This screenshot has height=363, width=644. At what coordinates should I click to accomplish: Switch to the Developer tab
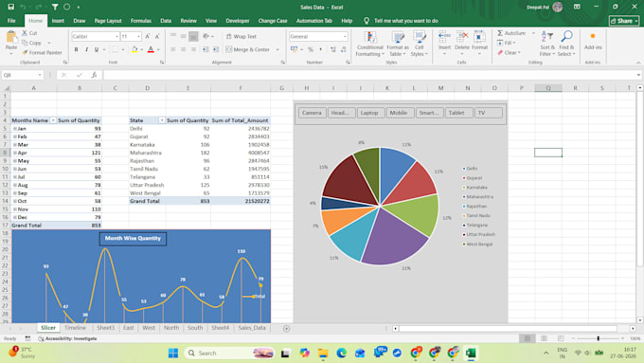238,21
